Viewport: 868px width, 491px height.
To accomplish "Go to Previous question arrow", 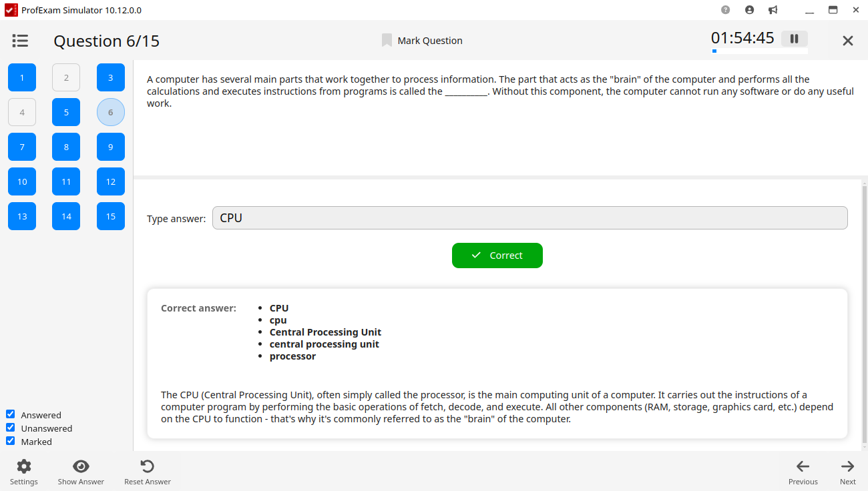I will pos(803,467).
